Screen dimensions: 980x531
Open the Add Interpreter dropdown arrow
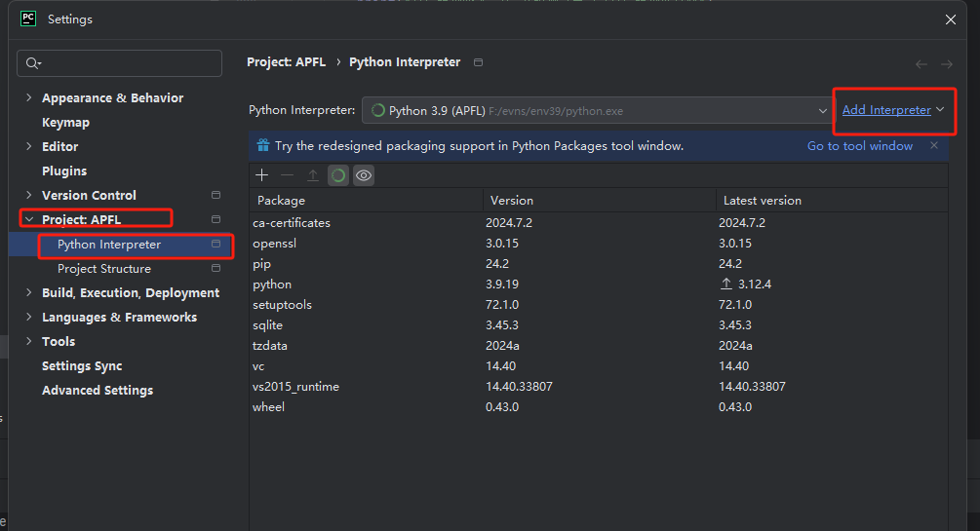(940, 109)
